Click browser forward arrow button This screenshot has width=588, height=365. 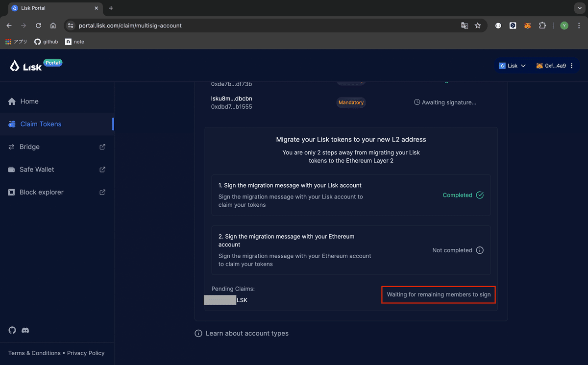[x=24, y=25]
